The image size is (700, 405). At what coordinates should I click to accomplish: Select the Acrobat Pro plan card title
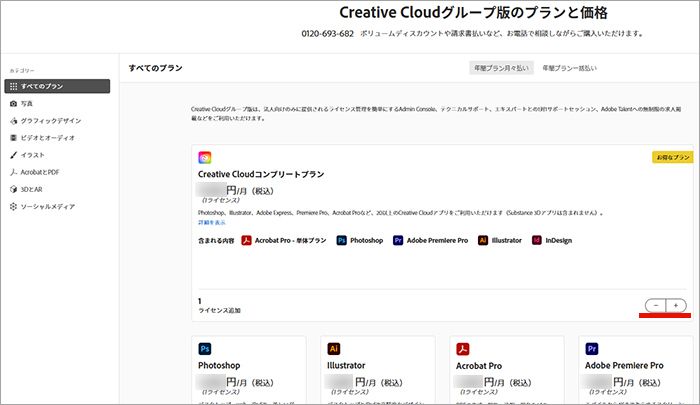479,366
